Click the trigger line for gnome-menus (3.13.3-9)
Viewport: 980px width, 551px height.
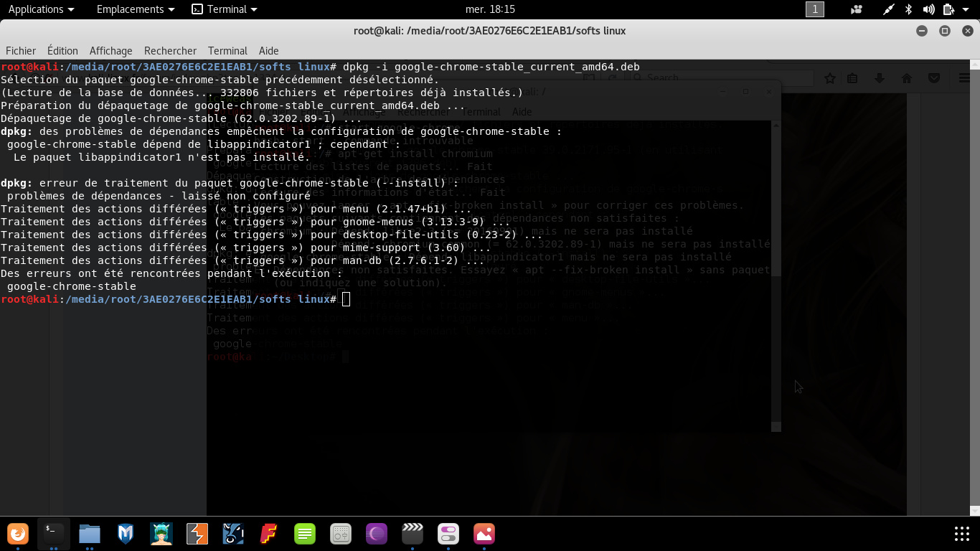click(255, 222)
